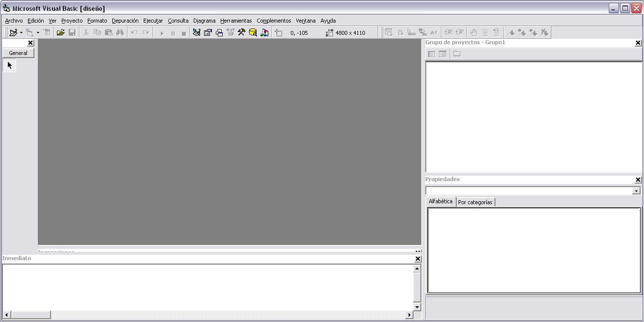Open the Herramientas menu
This screenshot has width=644, height=322.
(235, 21)
